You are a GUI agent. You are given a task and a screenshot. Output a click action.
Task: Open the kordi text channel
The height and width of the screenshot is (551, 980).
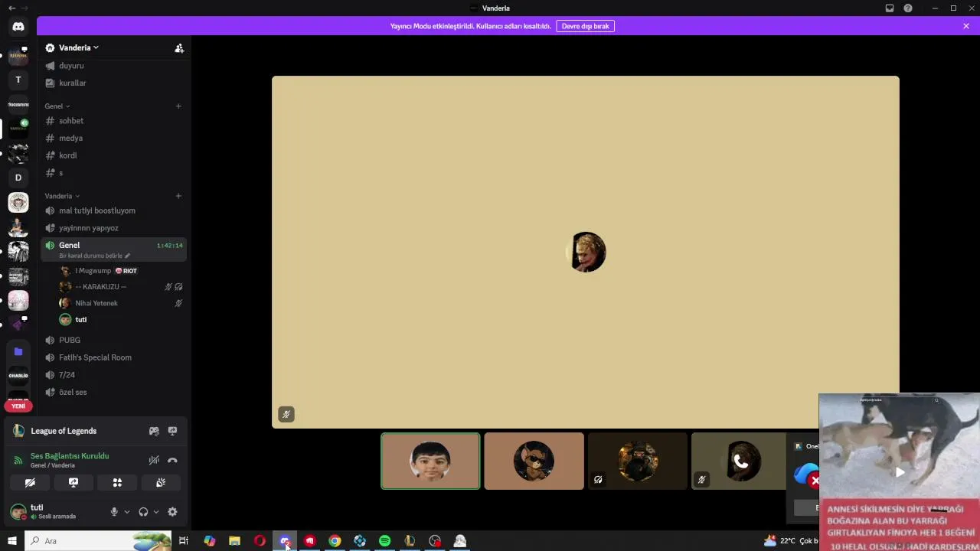click(x=113, y=155)
